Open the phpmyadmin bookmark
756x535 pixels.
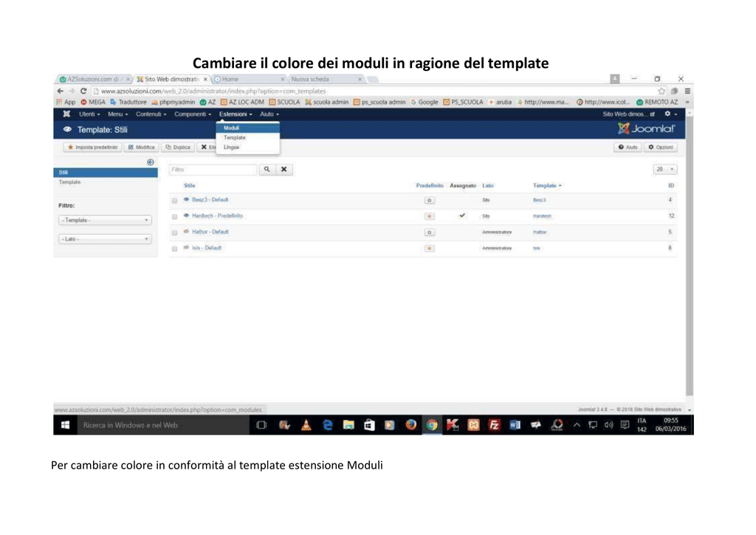[173, 102]
